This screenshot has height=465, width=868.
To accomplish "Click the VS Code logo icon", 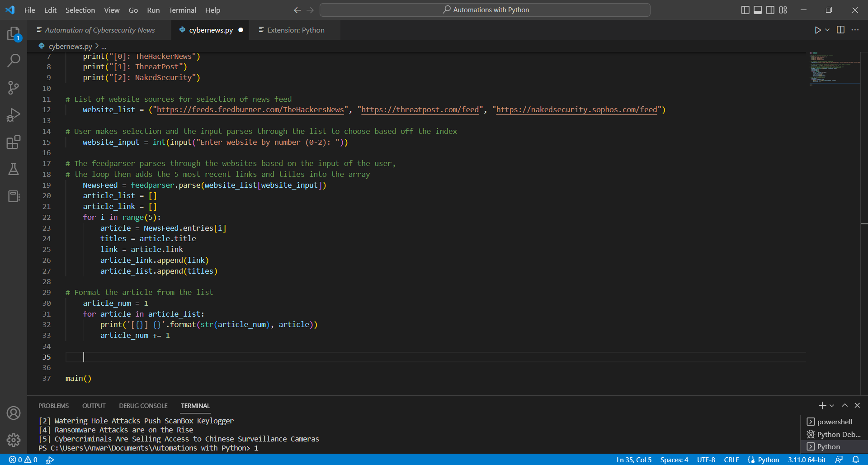I will coord(10,10).
